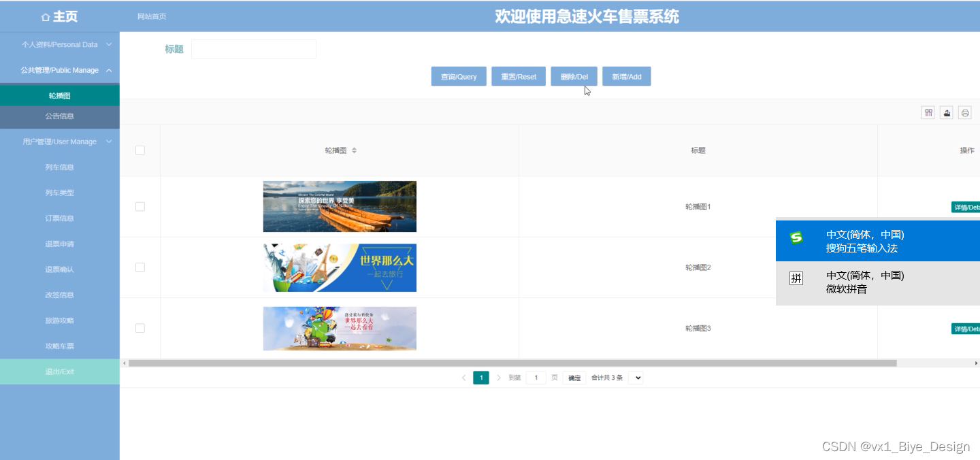Check the box for row 轮播图2
Viewport: 980px width, 460px height.
click(x=140, y=267)
